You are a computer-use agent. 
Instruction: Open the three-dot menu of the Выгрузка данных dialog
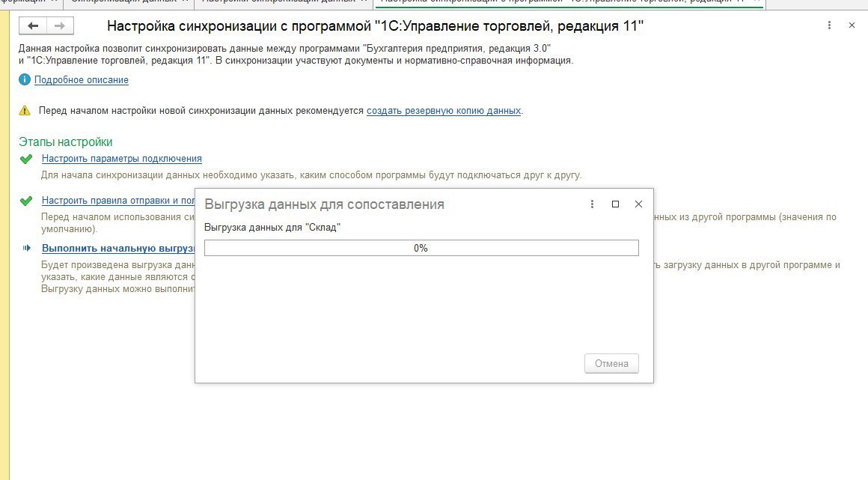[x=593, y=204]
